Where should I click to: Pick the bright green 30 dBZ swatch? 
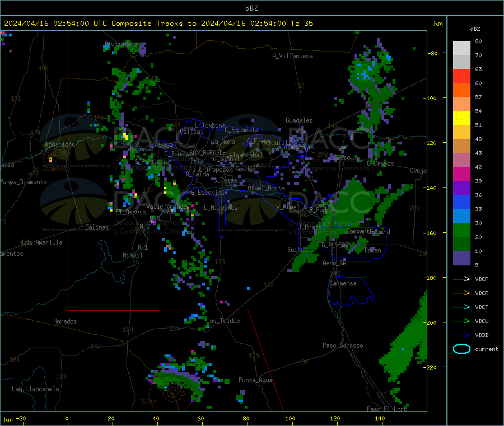tap(461, 230)
